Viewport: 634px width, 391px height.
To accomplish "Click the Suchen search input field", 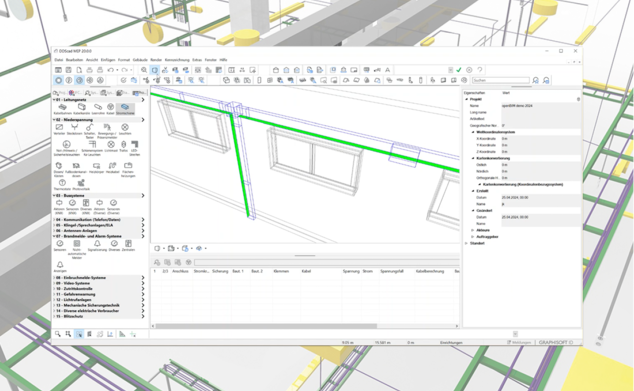I will [x=501, y=80].
